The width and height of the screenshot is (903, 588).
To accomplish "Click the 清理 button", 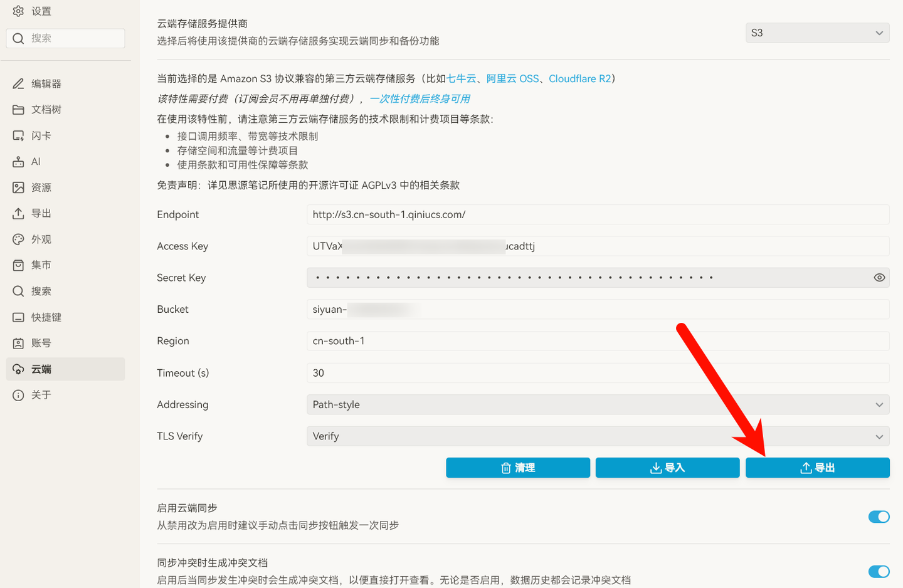I will [x=518, y=468].
